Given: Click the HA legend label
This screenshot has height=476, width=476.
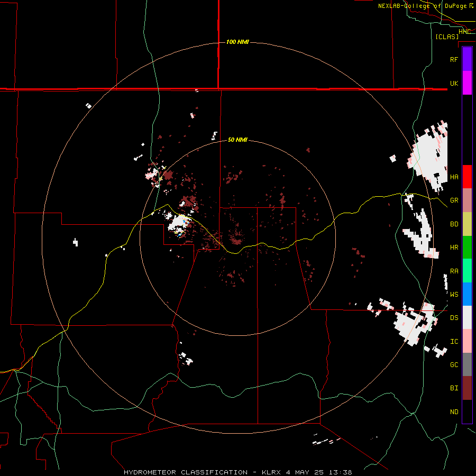Looking at the screenshot, I should click(x=454, y=177).
